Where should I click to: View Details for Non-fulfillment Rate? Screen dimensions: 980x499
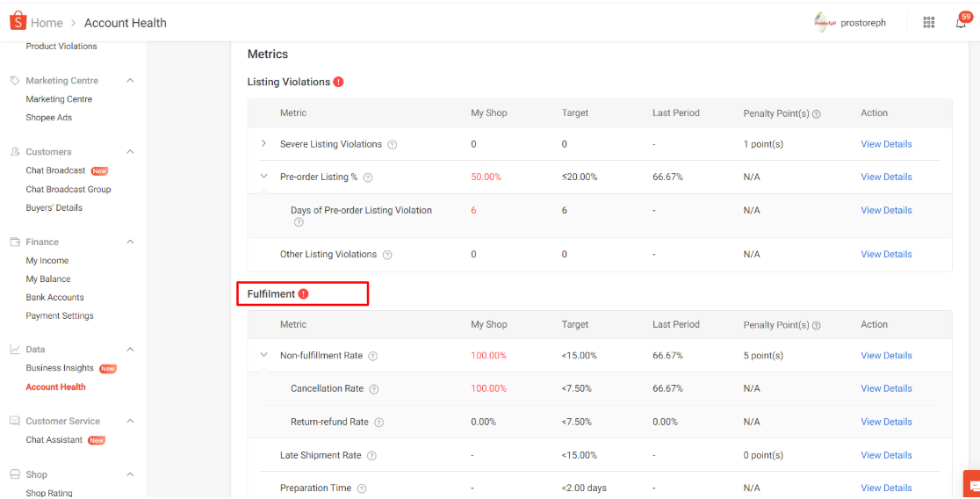(886, 356)
